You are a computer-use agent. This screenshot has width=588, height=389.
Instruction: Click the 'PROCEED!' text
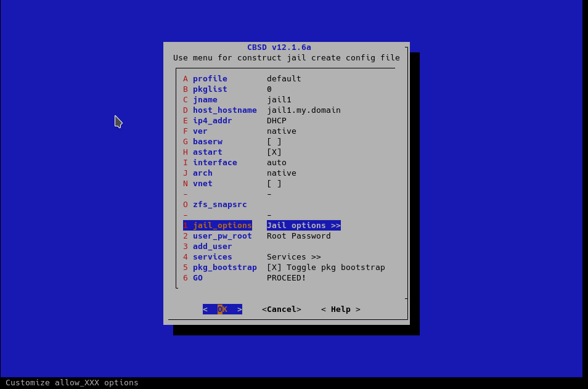point(286,278)
